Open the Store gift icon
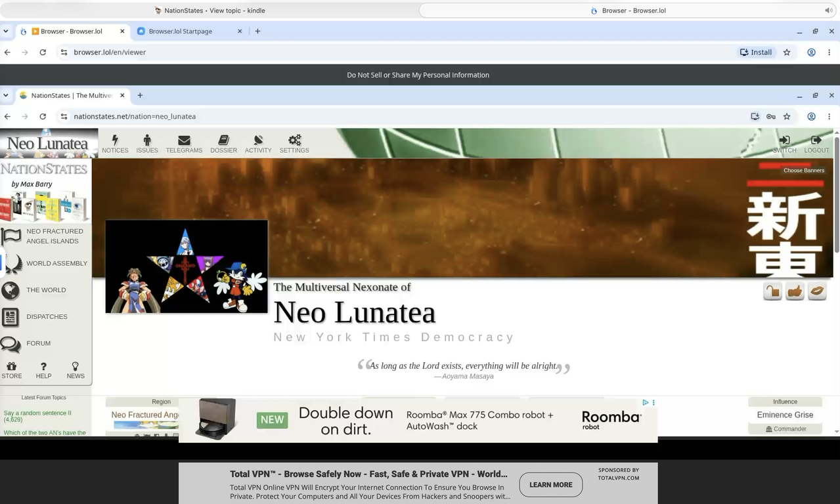The image size is (840, 504). click(x=12, y=366)
